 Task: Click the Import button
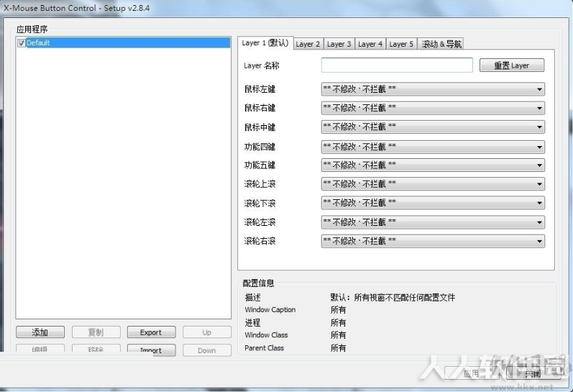[x=151, y=350]
